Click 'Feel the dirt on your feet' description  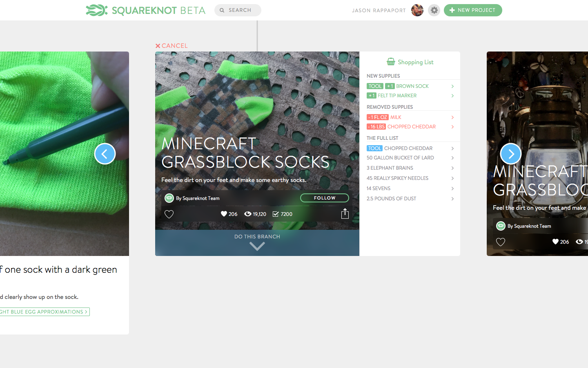[234, 180]
